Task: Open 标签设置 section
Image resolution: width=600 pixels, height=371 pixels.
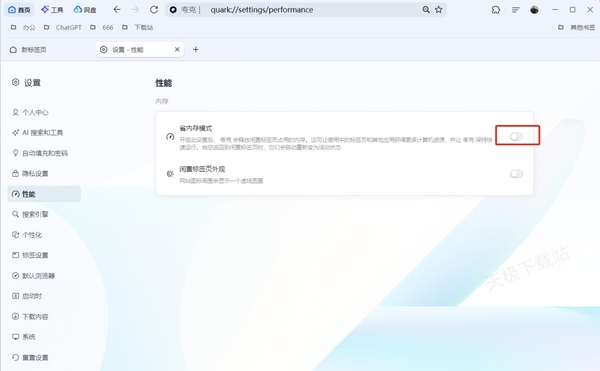Action: [x=30, y=255]
